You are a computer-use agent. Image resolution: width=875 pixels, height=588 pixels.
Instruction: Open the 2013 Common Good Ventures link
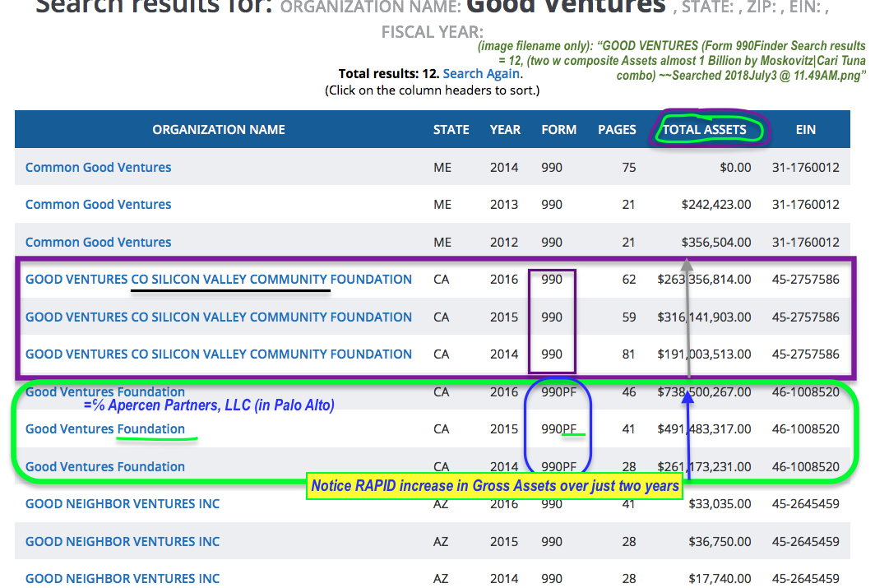tap(99, 204)
